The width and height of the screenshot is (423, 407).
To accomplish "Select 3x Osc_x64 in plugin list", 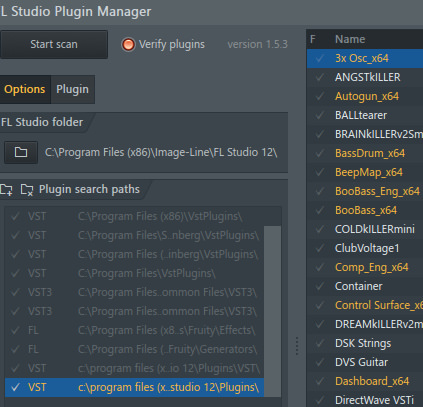I will [x=362, y=58].
